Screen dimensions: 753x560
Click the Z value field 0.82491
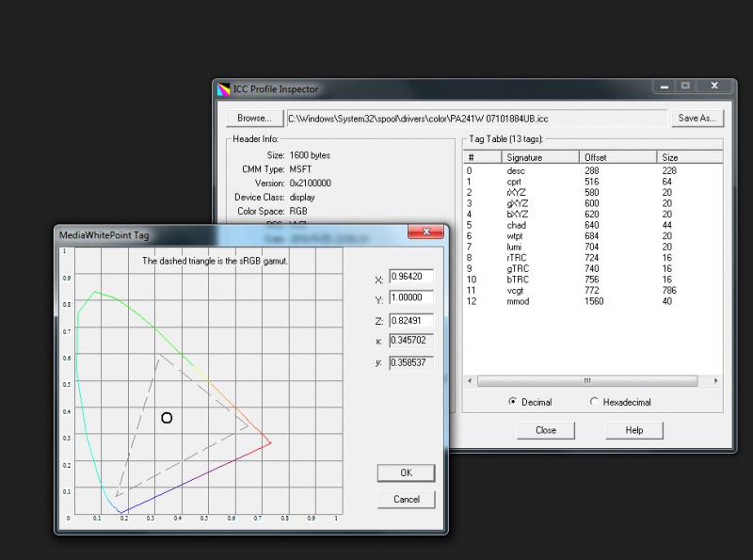pyautogui.click(x=411, y=321)
